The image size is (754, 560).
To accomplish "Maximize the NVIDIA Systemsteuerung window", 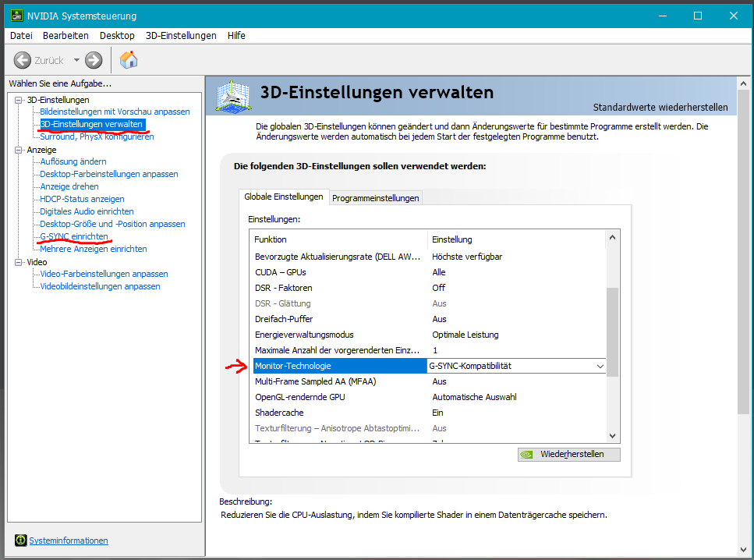I will (x=698, y=16).
